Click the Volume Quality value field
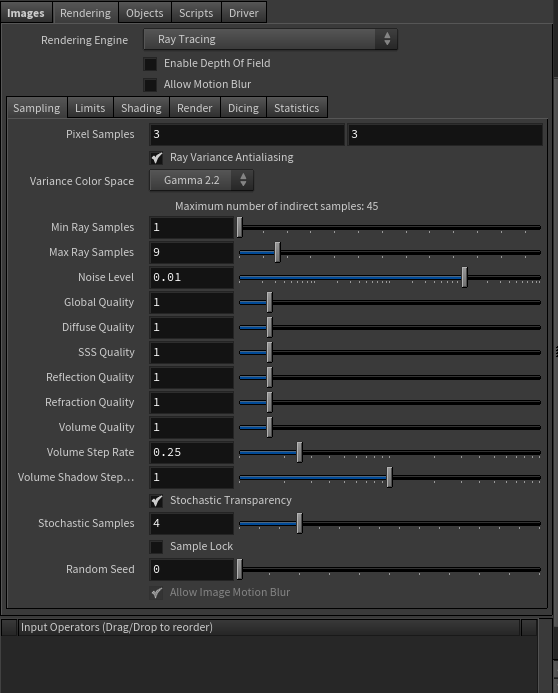558x693 pixels. point(191,427)
